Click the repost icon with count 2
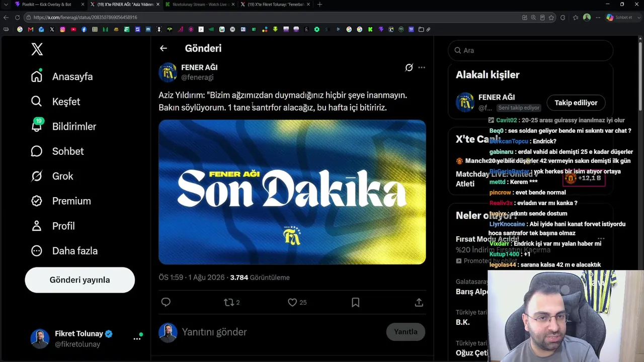Image resolution: width=644 pixels, height=362 pixels. click(231, 302)
